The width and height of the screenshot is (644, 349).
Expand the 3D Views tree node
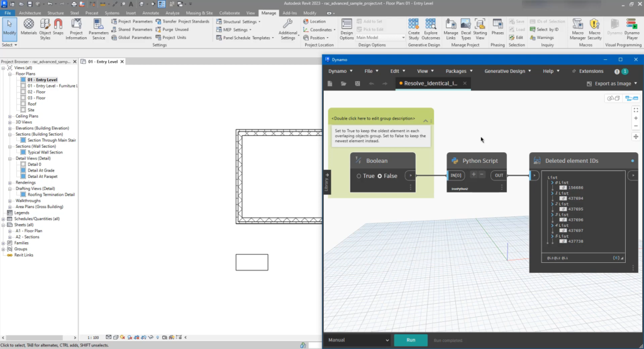10,123
